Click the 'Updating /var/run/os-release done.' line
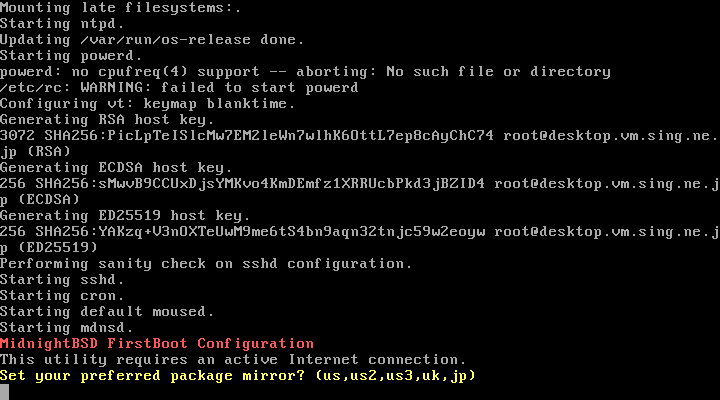This screenshot has height=400, width=720. [x=152, y=39]
